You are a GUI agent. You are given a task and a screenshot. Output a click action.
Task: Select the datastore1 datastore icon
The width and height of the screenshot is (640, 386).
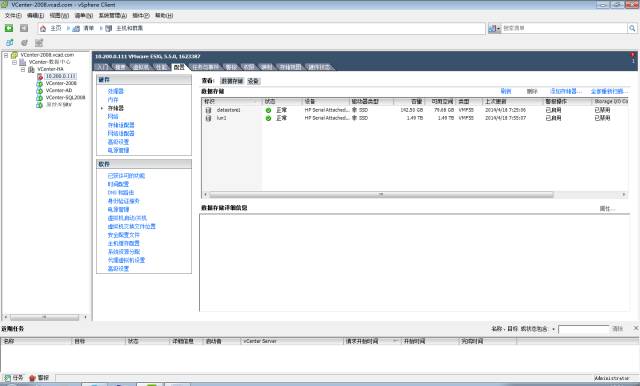point(209,110)
